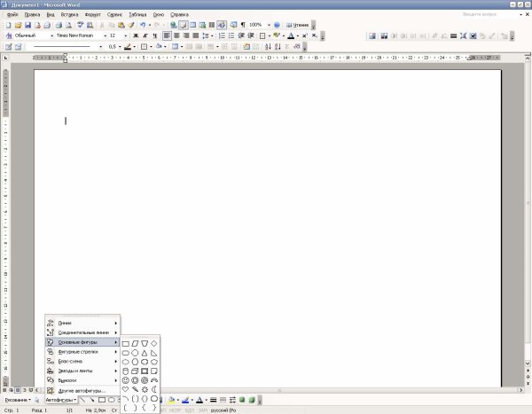Click the Автофигуры button
Viewport: 532px width, 414px height.
click(60, 400)
